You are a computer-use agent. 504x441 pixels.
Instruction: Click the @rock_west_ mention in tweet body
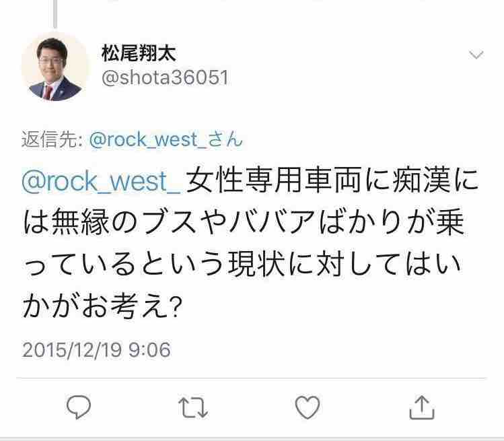[x=102, y=181]
